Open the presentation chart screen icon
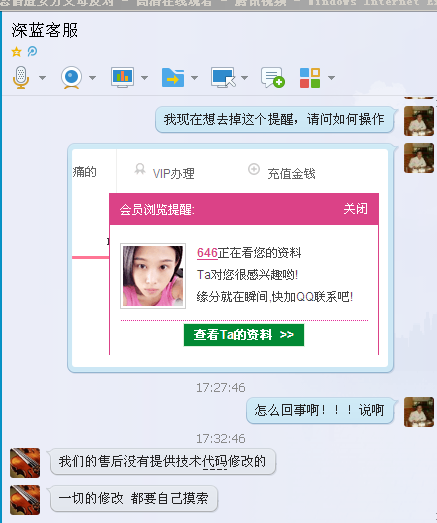The height and width of the screenshot is (523, 437). pyautogui.click(x=122, y=77)
